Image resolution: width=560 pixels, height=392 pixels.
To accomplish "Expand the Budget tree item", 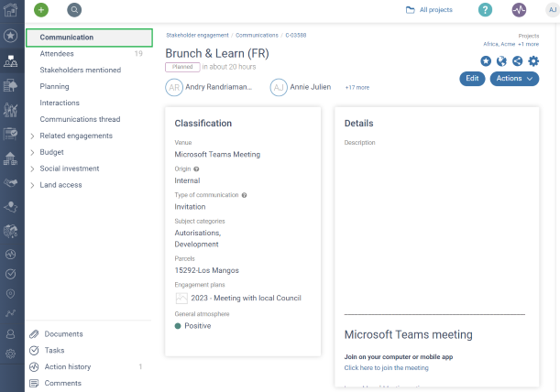I will [33, 152].
